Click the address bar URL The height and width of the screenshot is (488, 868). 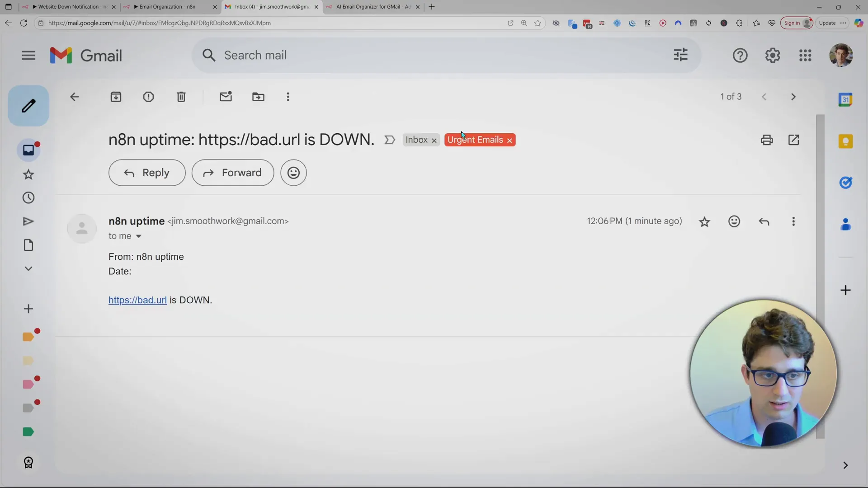point(159,23)
